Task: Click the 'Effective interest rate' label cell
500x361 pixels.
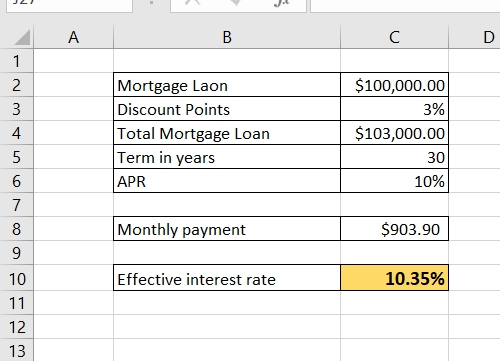Action: [x=227, y=278]
